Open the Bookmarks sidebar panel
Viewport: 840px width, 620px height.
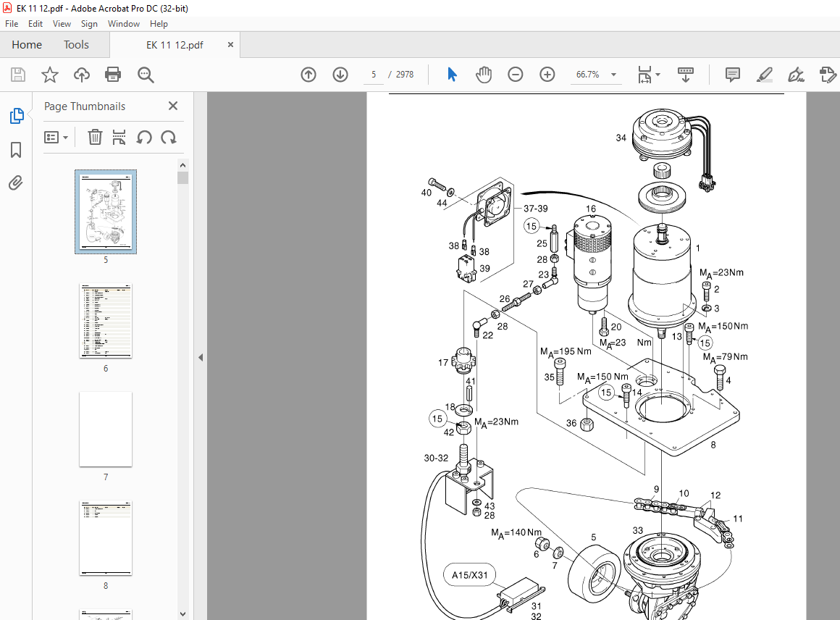coord(16,149)
